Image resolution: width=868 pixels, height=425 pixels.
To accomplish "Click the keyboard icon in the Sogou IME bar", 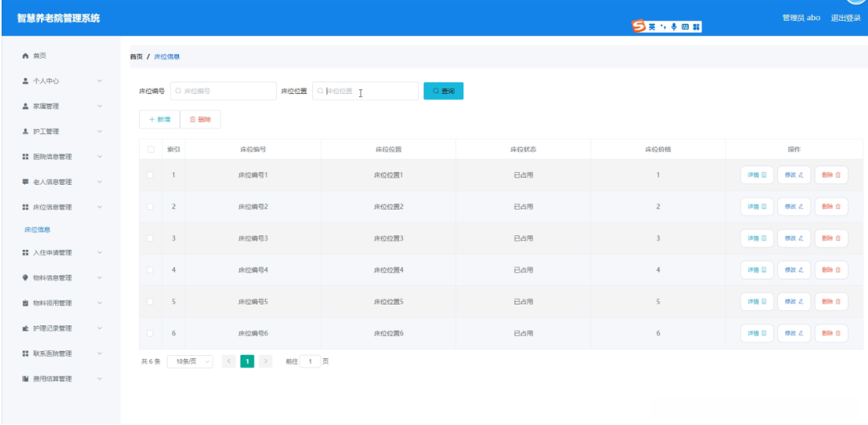I will point(685,27).
